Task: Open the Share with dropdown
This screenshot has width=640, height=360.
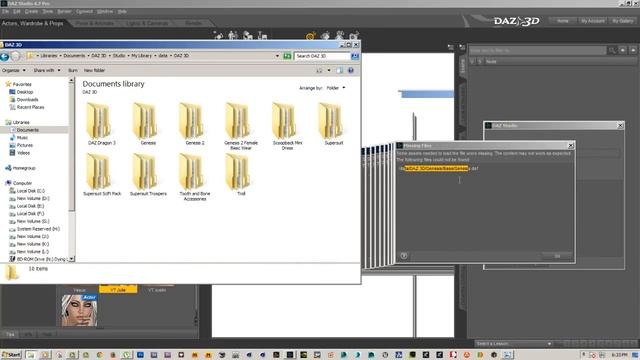Action: pyautogui.click(x=47, y=71)
